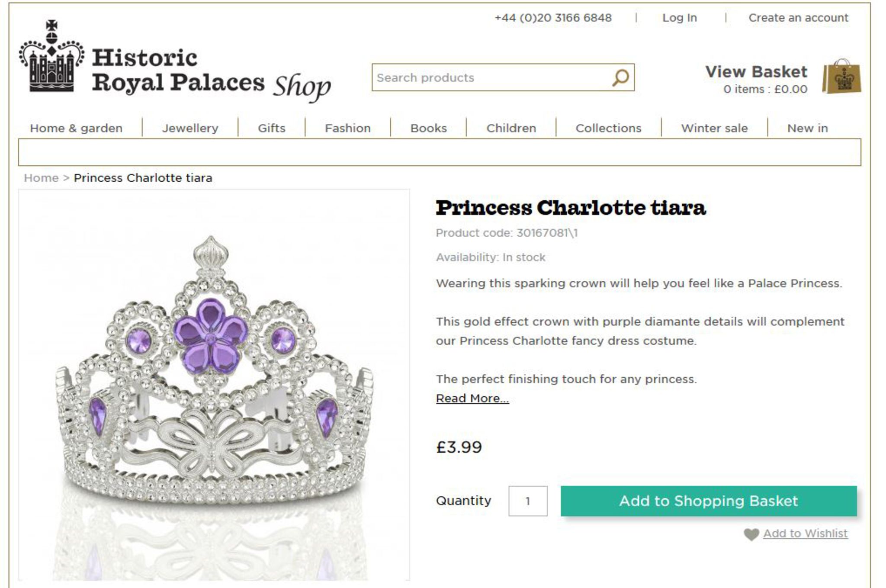Click the Quantity input box

point(527,501)
